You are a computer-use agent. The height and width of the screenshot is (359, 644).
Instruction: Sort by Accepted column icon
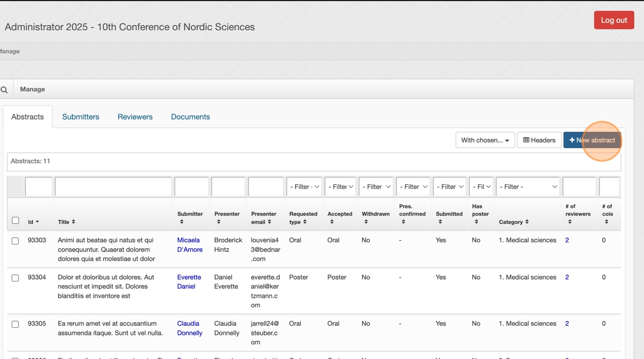[x=332, y=222]
